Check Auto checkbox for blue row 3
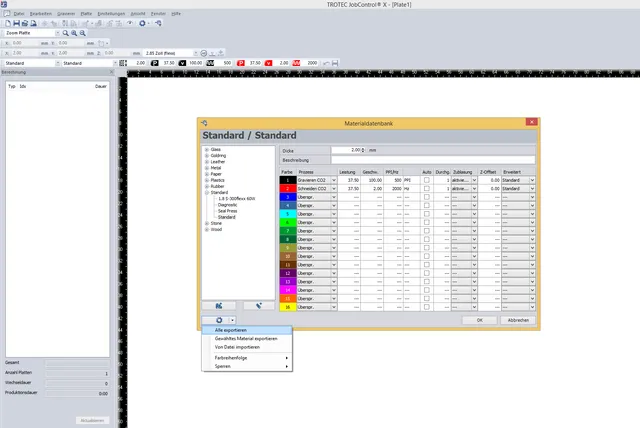The height and width of the screenshot is (428, 640). [427, 197]
